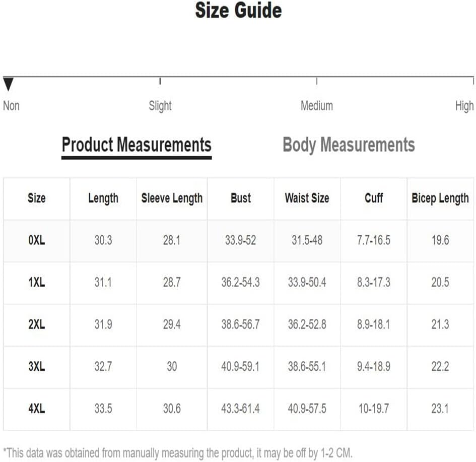Click the black triangle stretch indicator
Viewport: 476px width, 462px height.
click(x=8, y=84)
